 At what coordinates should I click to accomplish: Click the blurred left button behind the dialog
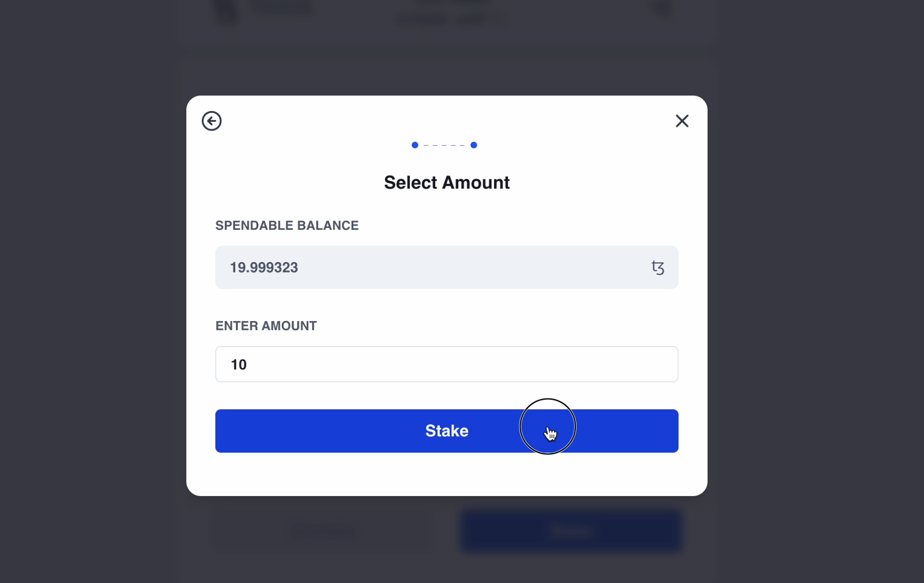click(x=322, y=531)
